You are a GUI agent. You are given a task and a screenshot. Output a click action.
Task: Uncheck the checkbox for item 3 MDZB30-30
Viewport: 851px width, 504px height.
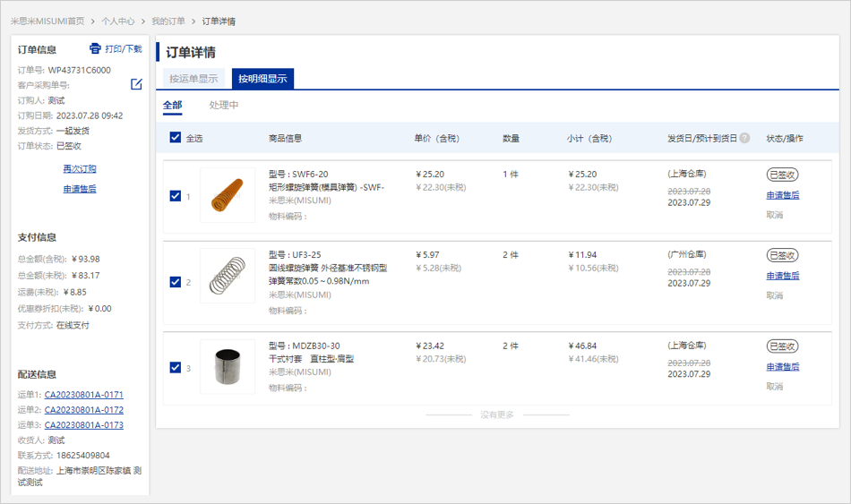176,367
